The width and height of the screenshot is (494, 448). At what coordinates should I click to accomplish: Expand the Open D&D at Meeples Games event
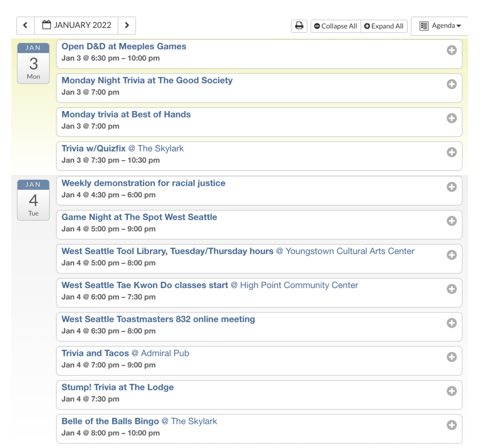tap(452, 50)
